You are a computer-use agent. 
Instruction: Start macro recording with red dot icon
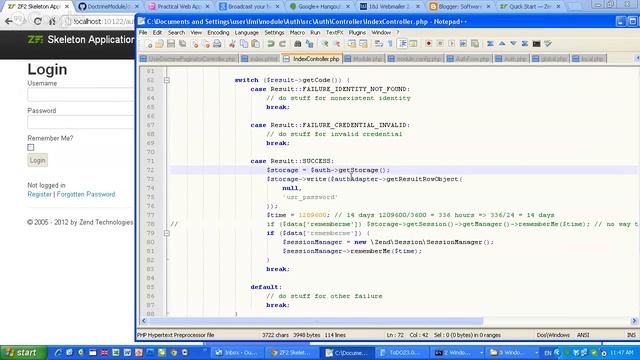(428, 44)
